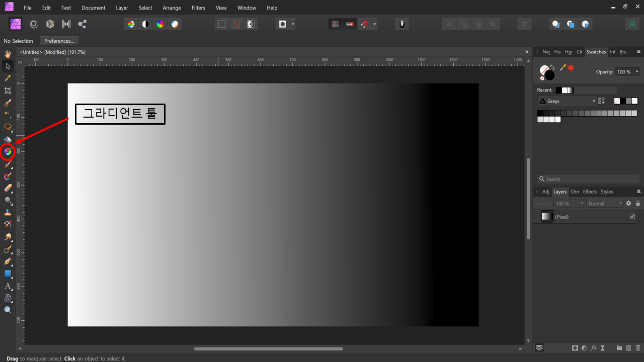Switch to the His history tab
The width and height of the screenshot is (644, 362).
tap(557, 52)
